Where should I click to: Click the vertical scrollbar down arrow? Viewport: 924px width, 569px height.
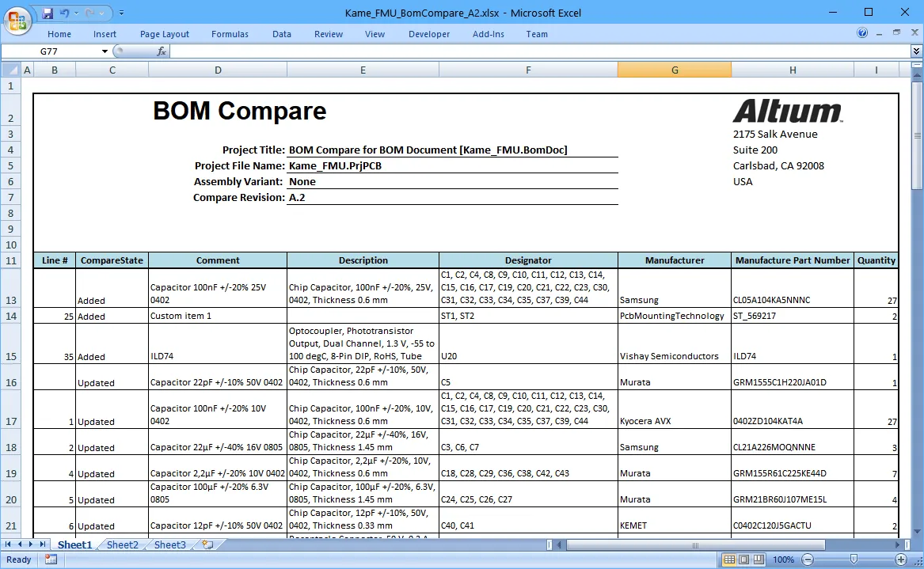pyautogui.click(x=917, y=532)
